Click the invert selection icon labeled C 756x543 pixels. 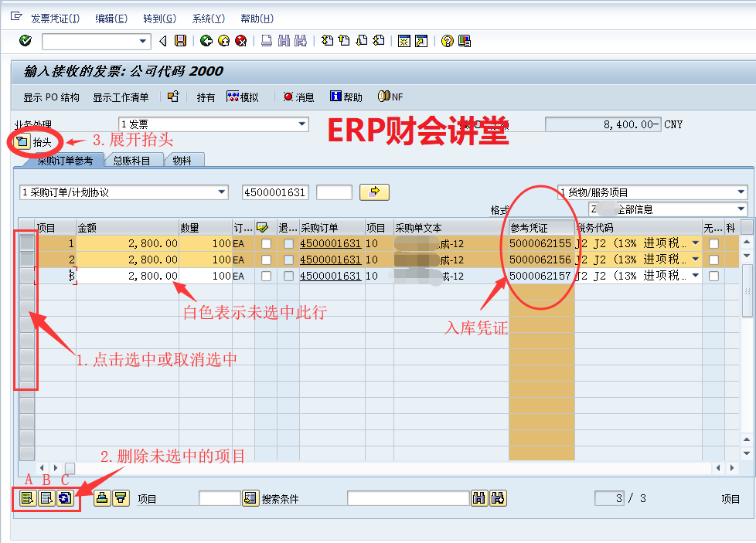click(65, 498)
